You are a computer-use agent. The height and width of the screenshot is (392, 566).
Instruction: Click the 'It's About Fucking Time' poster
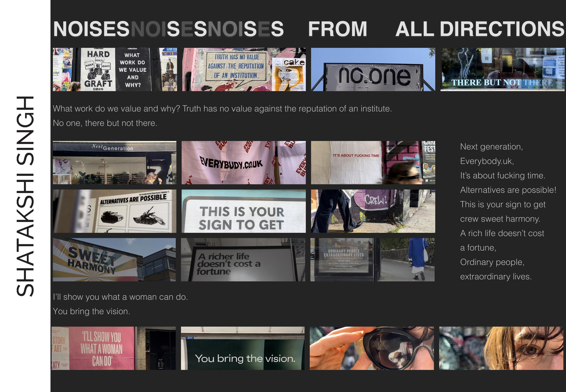click(373, 162)
